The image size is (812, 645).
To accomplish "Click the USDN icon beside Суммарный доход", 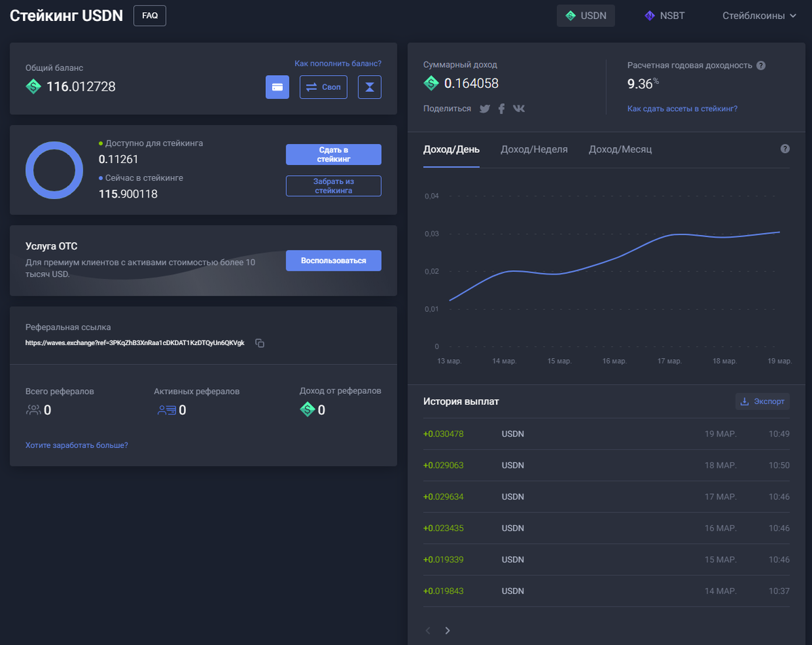I will pyautogui.click(x=431, y=83).
